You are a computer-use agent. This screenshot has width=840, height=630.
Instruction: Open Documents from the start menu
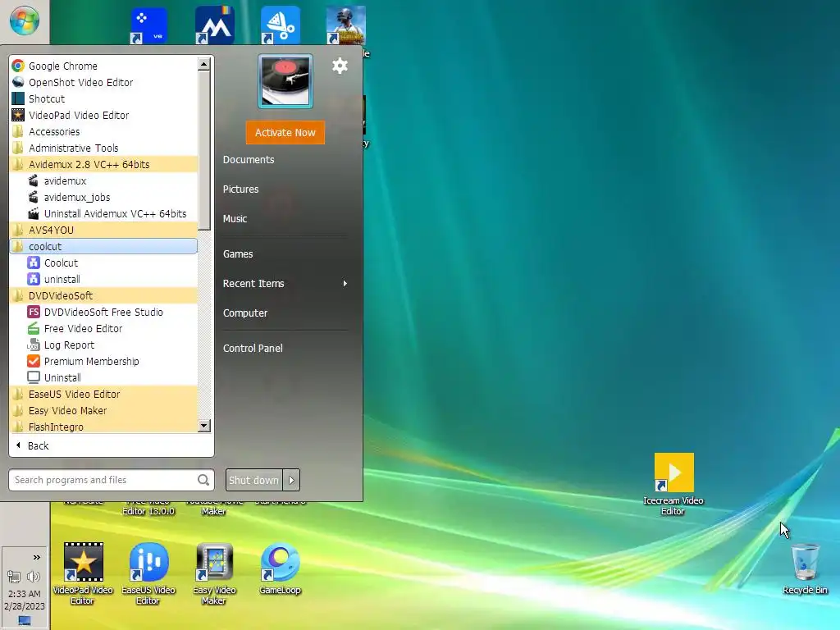click(x=249, y=160)
